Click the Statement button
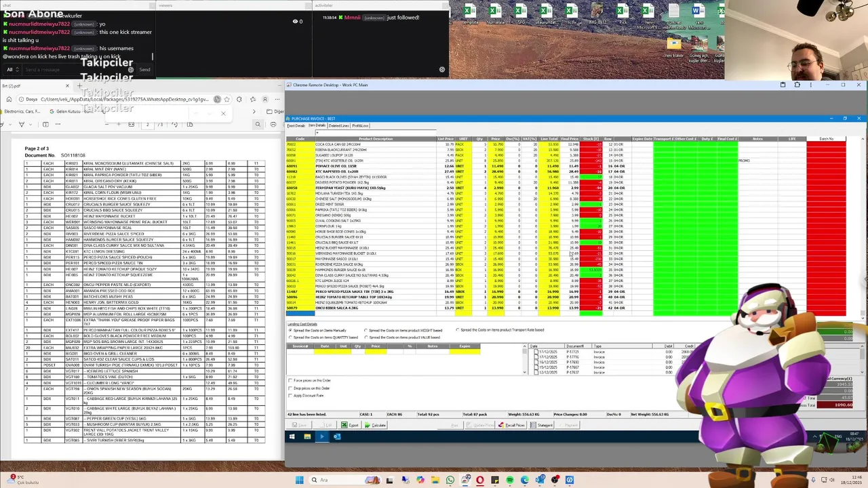Screen dimensions: 868x488 [x=541, y=425]
